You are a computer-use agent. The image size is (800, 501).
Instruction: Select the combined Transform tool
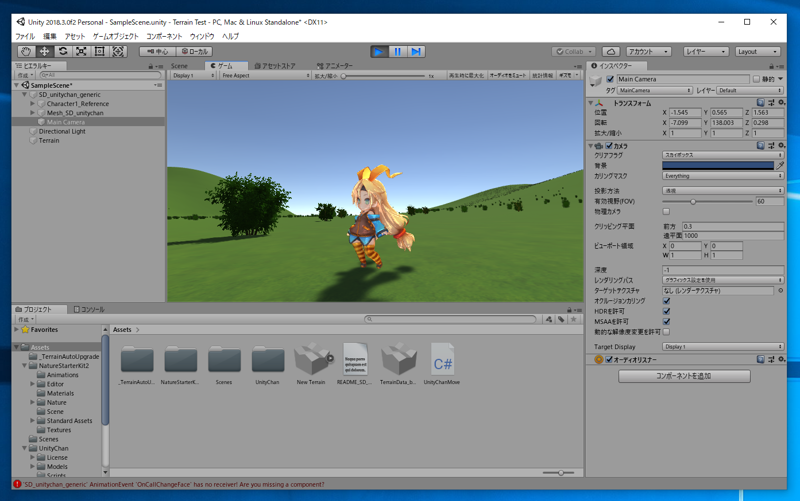pos(118,52)
